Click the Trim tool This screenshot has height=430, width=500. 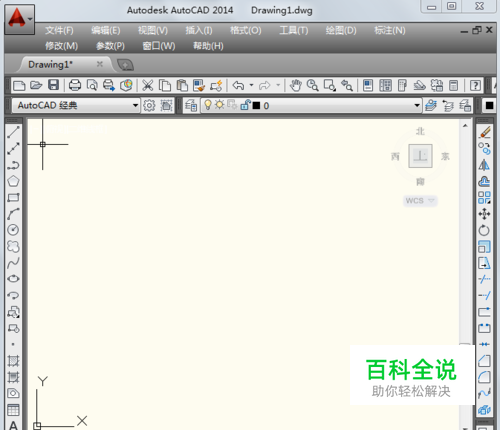click(484, 279)
